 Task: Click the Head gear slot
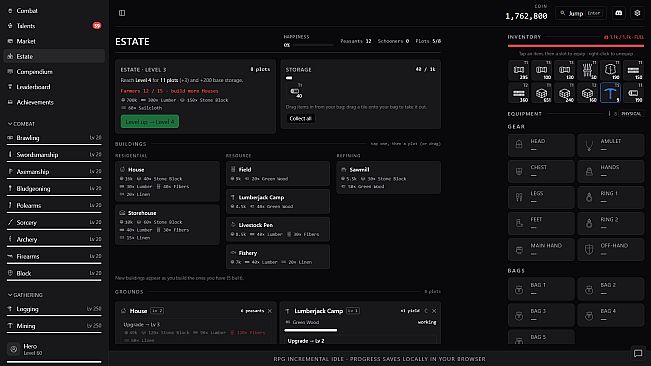coord(541,145)
